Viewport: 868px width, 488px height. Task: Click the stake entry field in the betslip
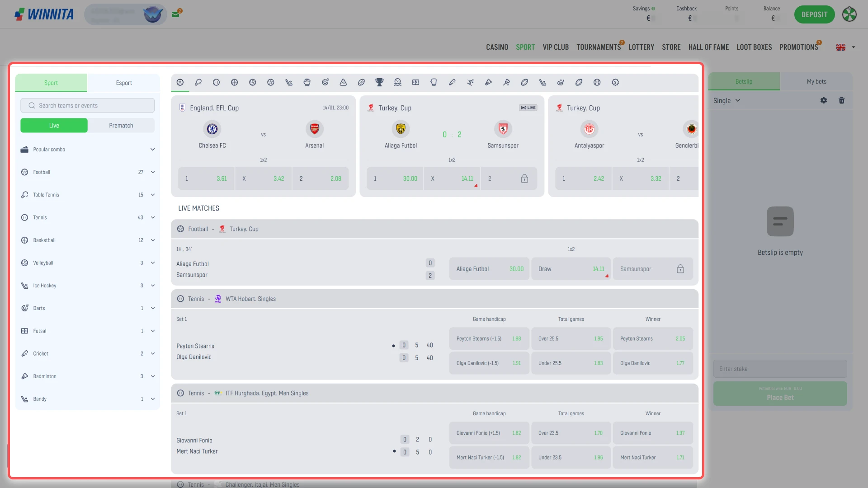780,369
